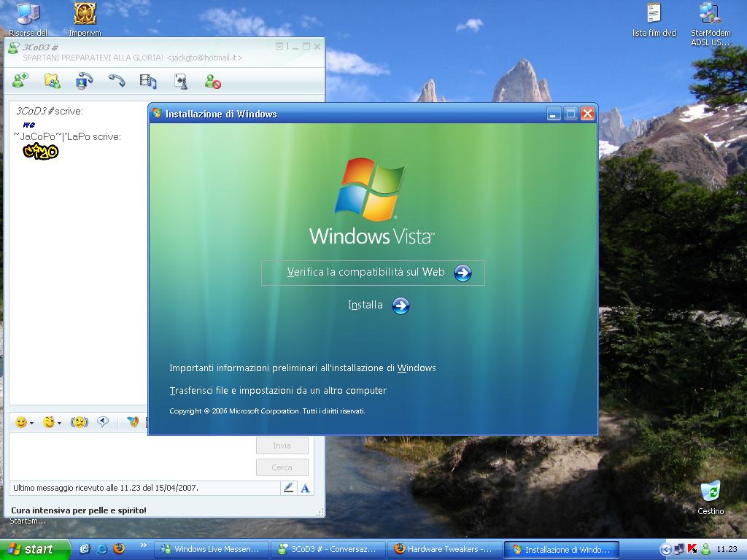Switch to Hardware Tweakers Firefox taskbar button
This screenshot has width=747, height=560.
pos(444,550)
